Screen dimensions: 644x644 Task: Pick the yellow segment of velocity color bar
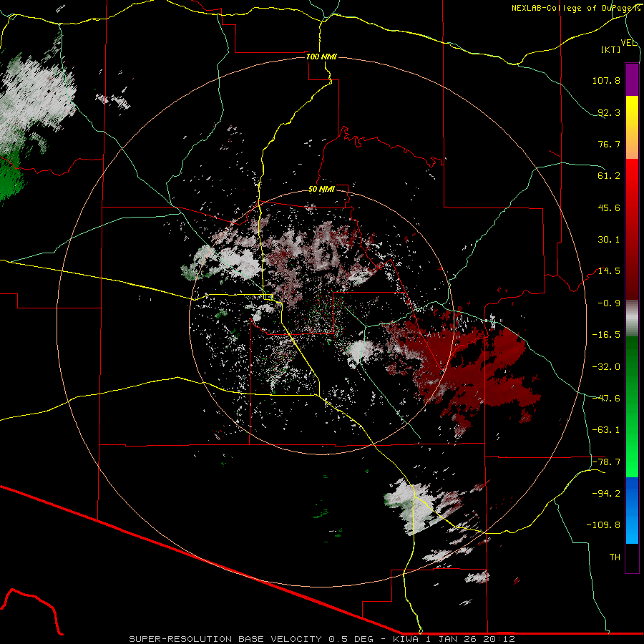click(x=632, y=119)
